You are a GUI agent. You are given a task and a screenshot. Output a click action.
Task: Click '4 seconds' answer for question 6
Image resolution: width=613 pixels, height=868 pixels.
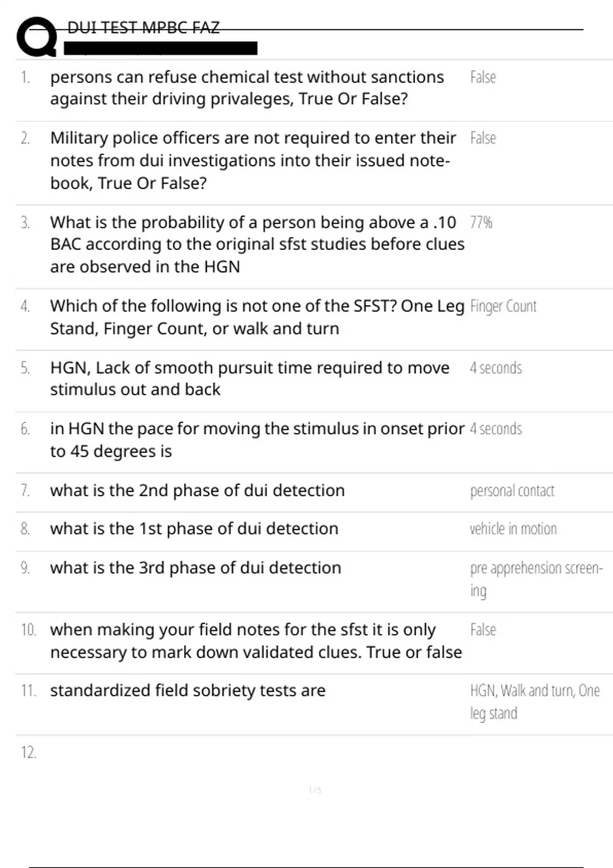496,429
